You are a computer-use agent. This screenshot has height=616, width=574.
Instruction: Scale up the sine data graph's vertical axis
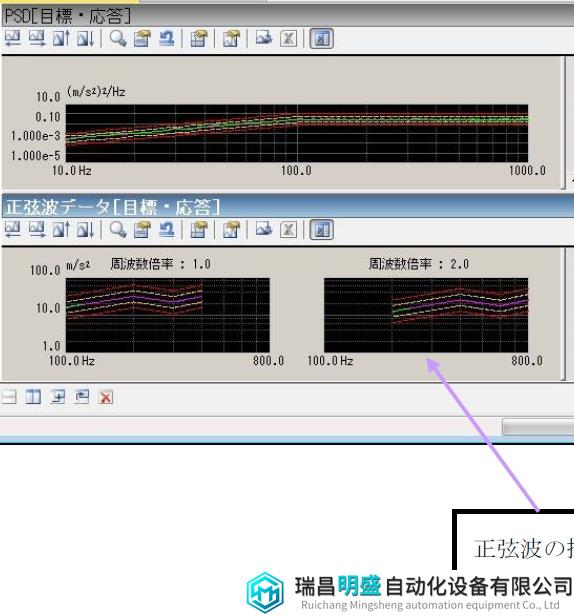tap(61, 229)
